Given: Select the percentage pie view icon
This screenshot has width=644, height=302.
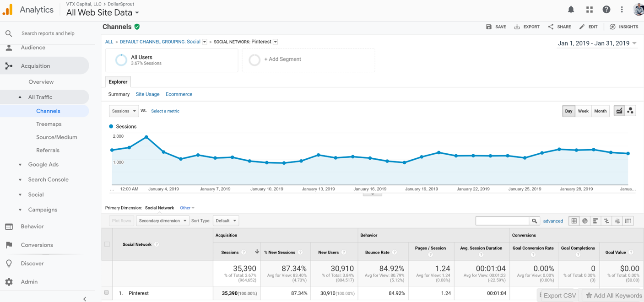Looking at the screenshot, I should [585, 221].
